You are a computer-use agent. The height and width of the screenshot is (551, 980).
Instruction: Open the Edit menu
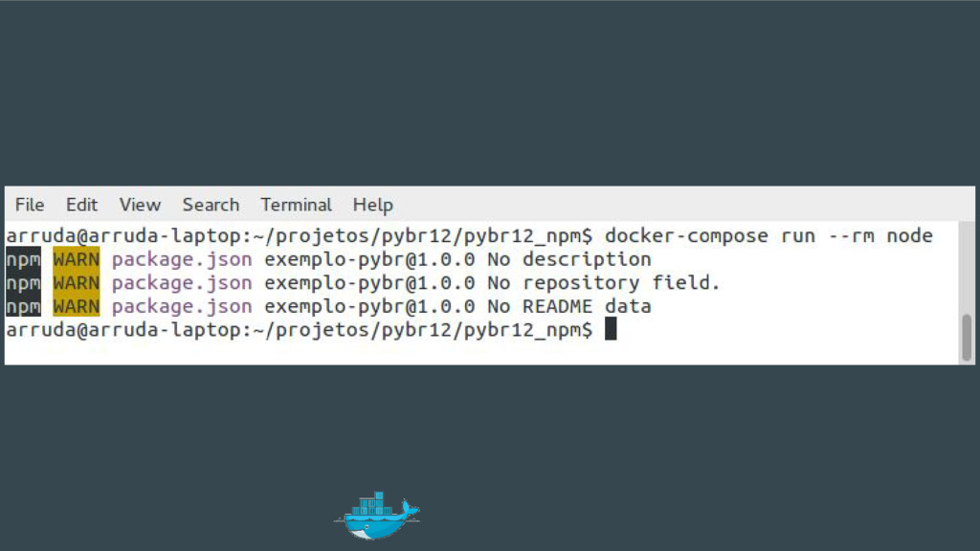pos(81,205)
